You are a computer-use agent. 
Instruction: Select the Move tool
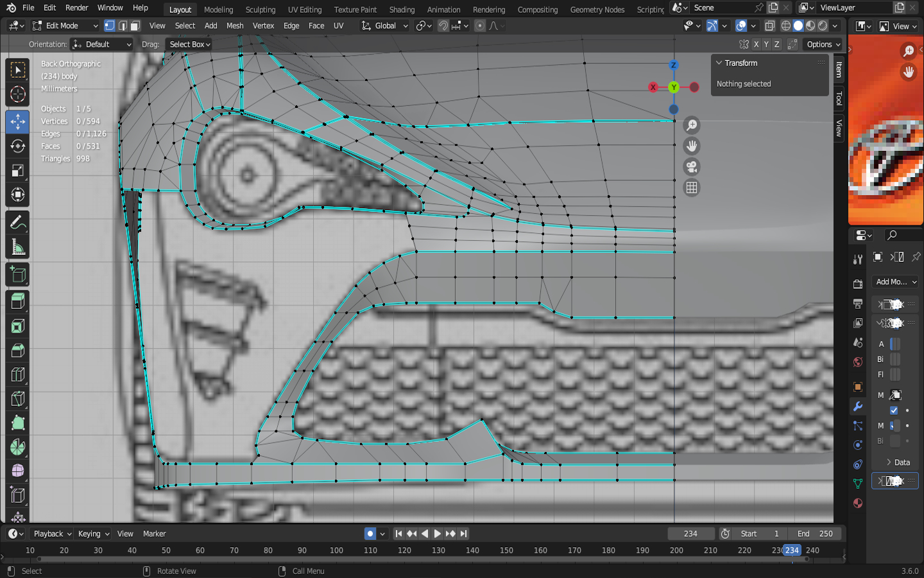click(18, 121)
